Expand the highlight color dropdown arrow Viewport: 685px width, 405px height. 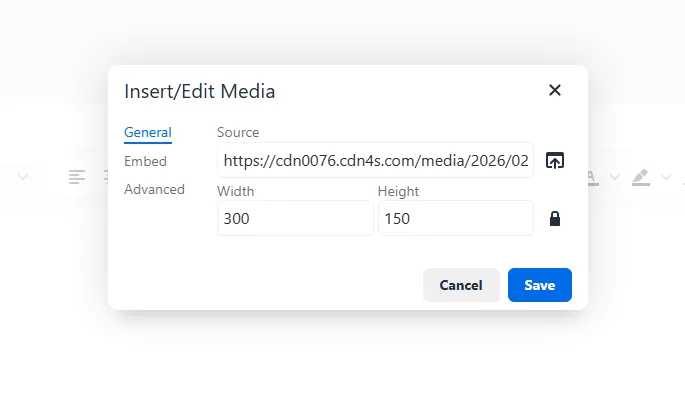tap(666, 177)
